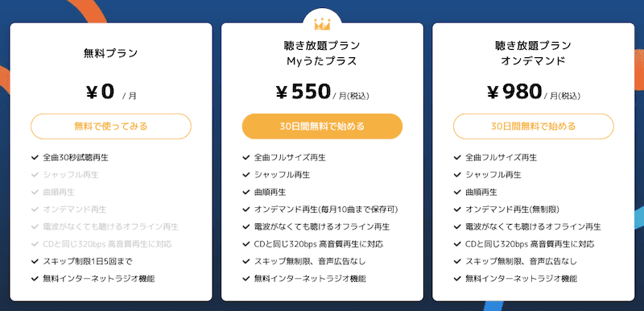Click CDと同じ320bps 高音質再生に対応 in ¥980 plan
This screenshot has width=644, height=311.
pos(530,244)
